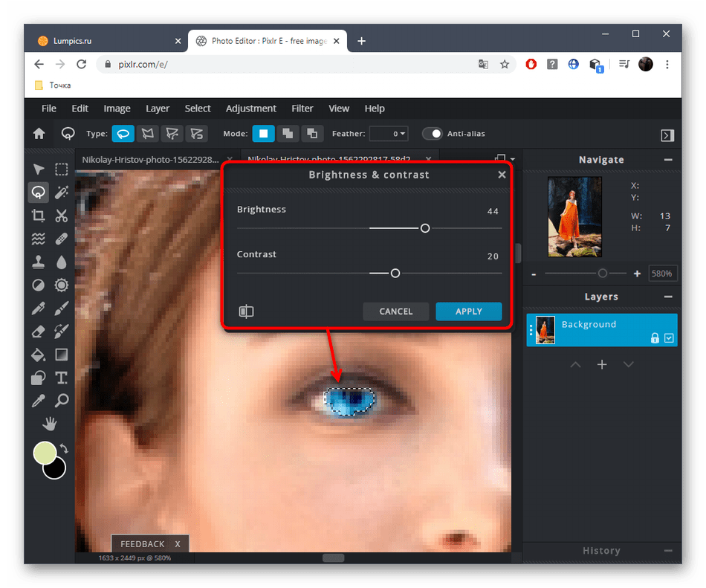This screenshot has height=588, width=706.
Task: Click the Brightness slider handle
Action: point(425,228)
